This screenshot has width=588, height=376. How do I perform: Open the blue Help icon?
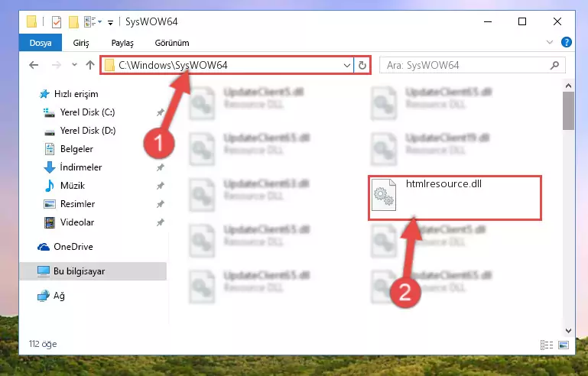567,42
